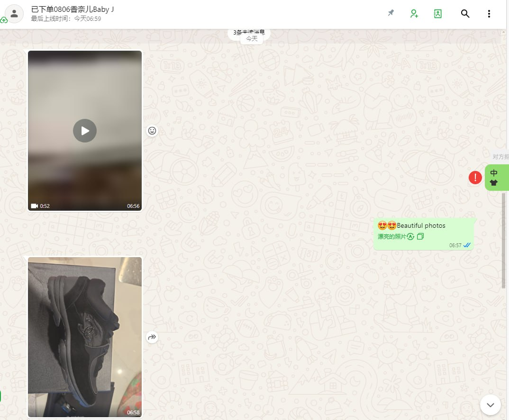
Task: Open the contact's profile avatar
Action: click(x=14, y=13)
